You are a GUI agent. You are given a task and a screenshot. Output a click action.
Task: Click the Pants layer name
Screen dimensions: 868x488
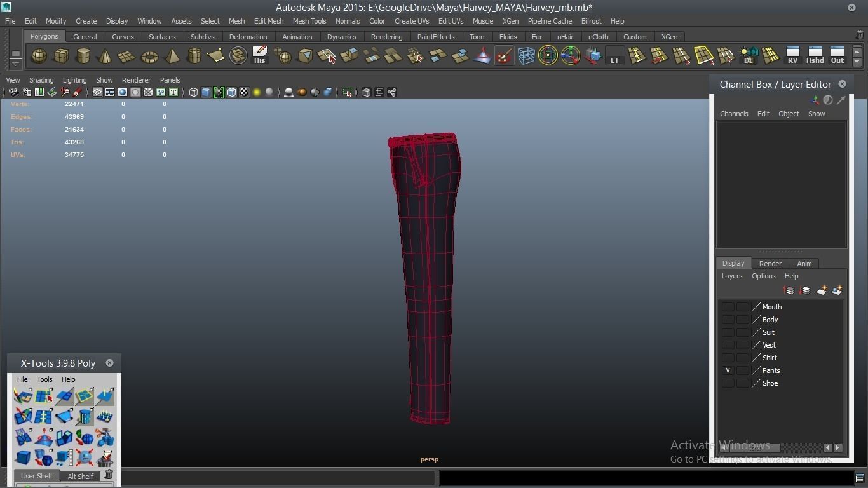tap(771, 370)
